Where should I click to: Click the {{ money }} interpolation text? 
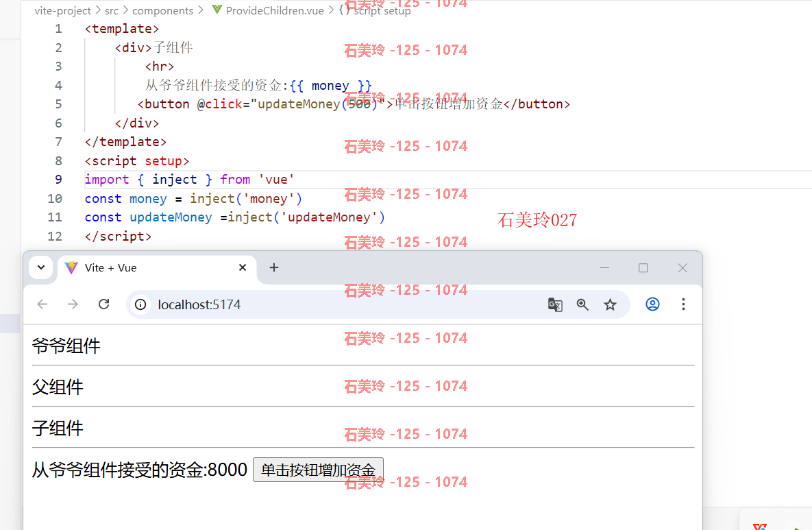point(330,85)
